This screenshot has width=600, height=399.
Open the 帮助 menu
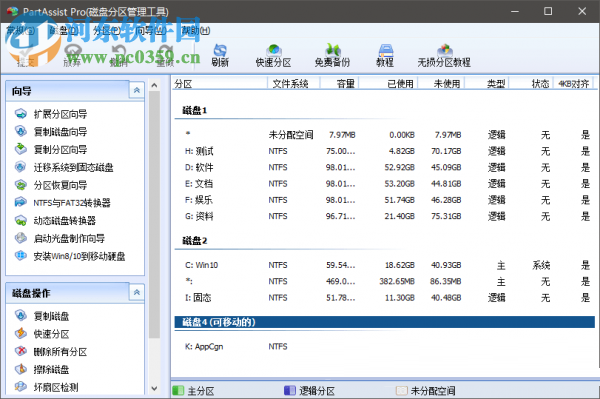(196, 31)
